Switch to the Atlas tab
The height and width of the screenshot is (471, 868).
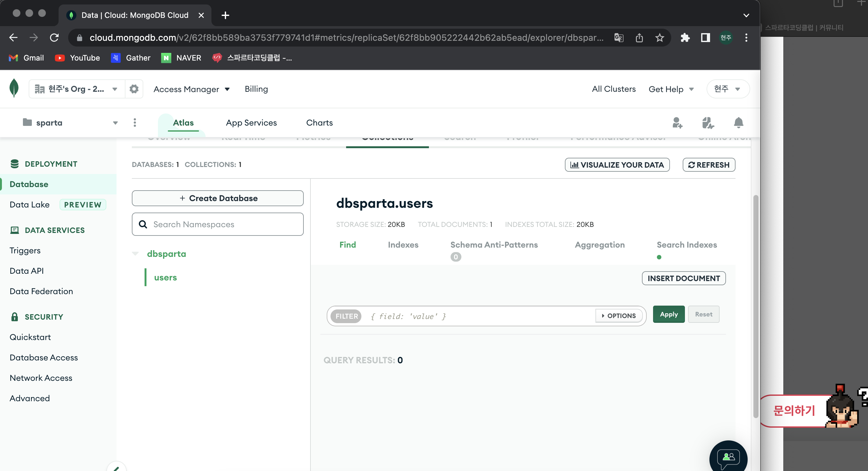point(183,123)
